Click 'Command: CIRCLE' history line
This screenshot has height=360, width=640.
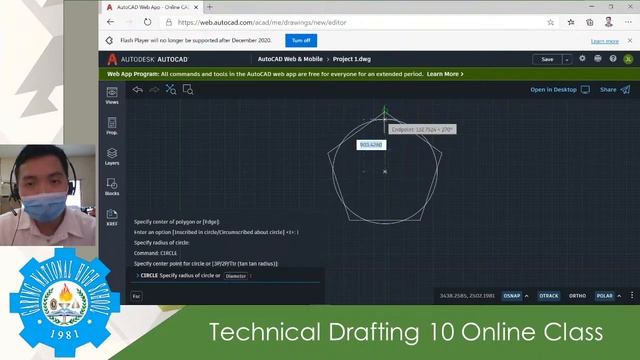click(156, 253)
